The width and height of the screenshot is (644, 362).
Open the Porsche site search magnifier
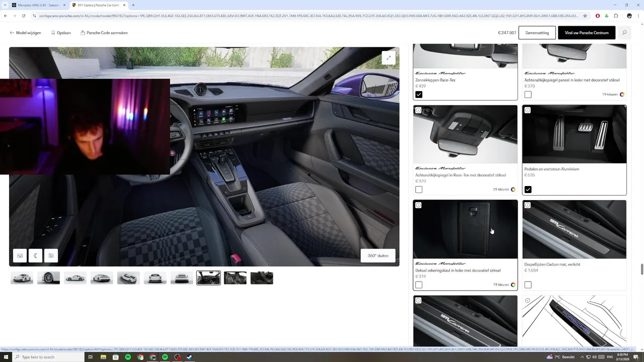pos(624,33)
